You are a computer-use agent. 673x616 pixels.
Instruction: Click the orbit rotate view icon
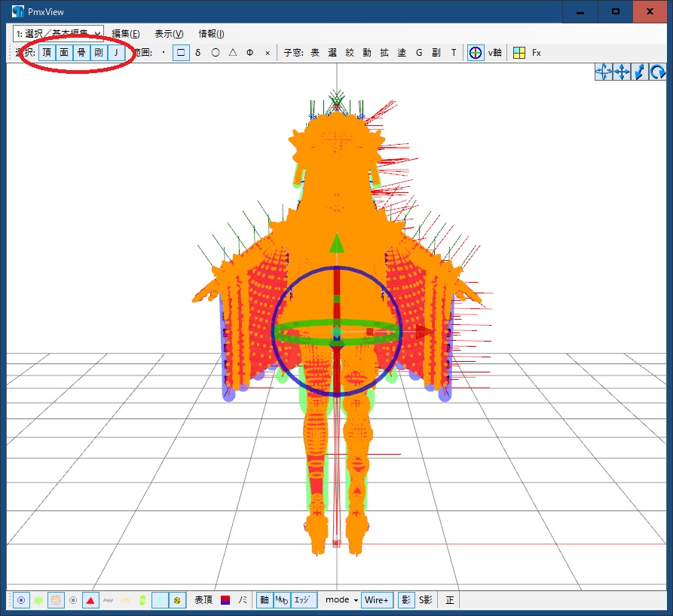[604, 72]
